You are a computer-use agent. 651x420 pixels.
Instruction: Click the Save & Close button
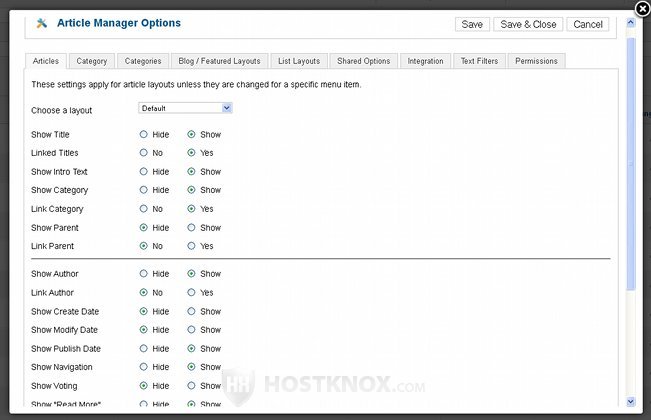coord(529,24)
